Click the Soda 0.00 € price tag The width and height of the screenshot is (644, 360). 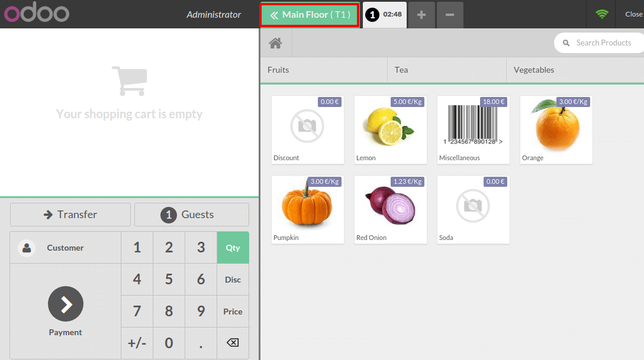point(495,181)
